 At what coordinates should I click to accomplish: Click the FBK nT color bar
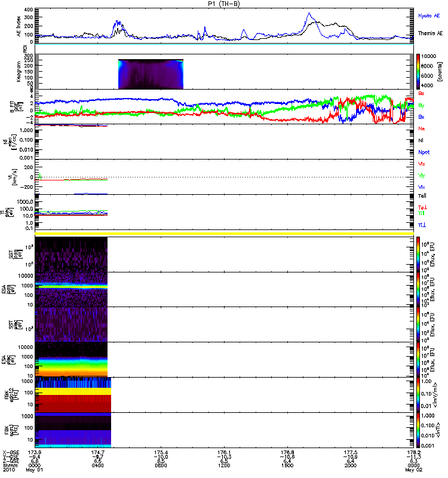[419, 430]
